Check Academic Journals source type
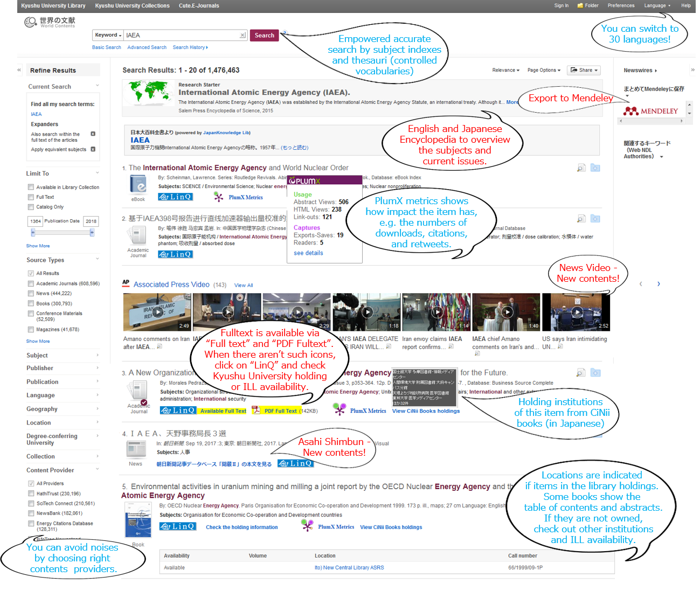The height and width of the screenshot is (591, 700). pyautogui.click(x=31, y=283)
